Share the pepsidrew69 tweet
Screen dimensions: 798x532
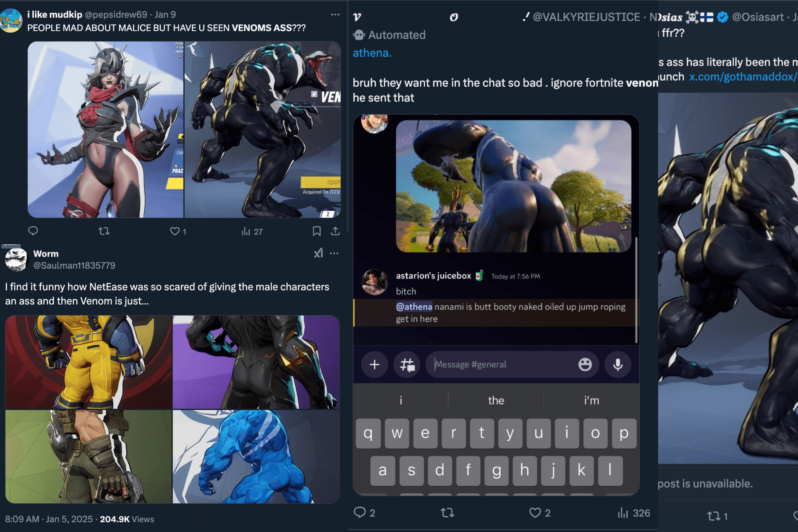coord(335,231)
